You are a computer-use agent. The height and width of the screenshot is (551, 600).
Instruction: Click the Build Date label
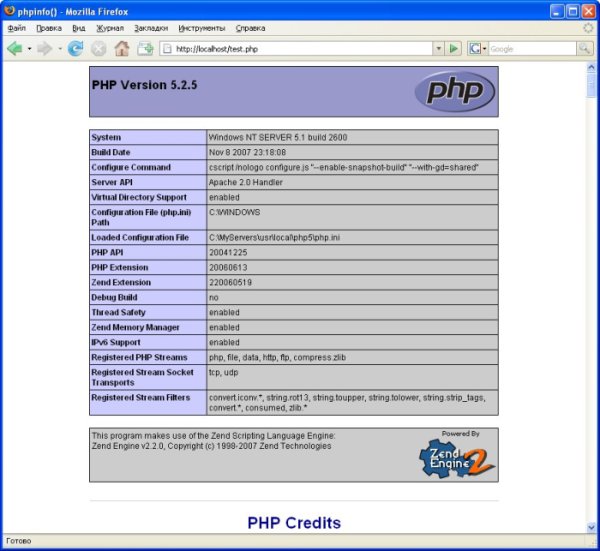click(111, 152)
